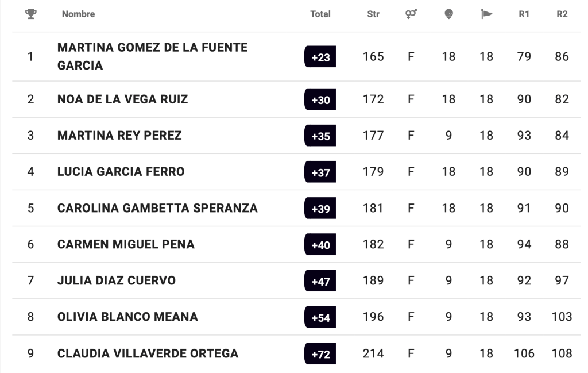Select Martina Rey Perez's name

(x=119, y=136)
